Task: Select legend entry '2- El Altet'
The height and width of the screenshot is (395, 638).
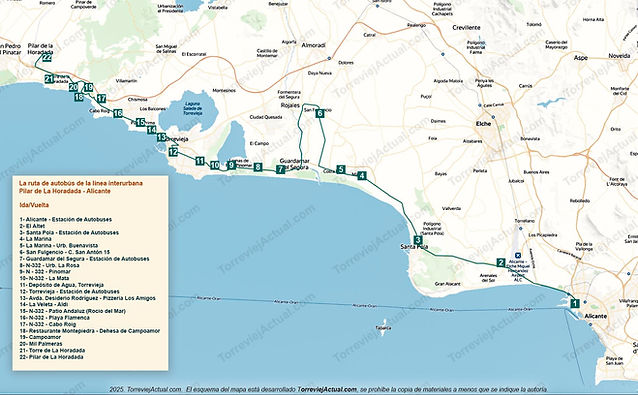Action: [x=32, y=226]
